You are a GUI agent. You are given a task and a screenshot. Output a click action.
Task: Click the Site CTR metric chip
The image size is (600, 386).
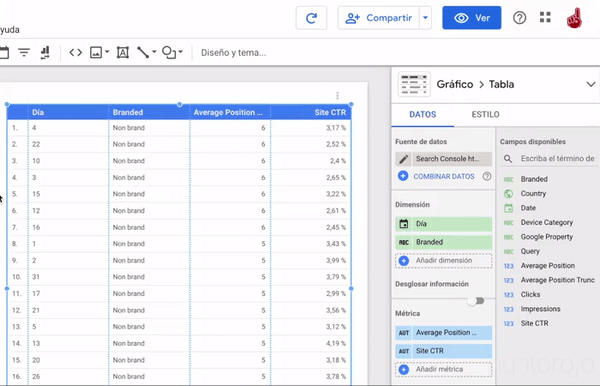coord(443,351)
